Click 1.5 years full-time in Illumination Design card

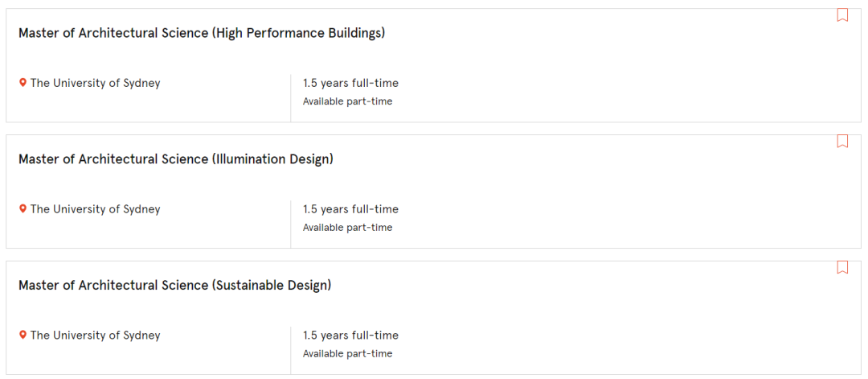point(350,209)
